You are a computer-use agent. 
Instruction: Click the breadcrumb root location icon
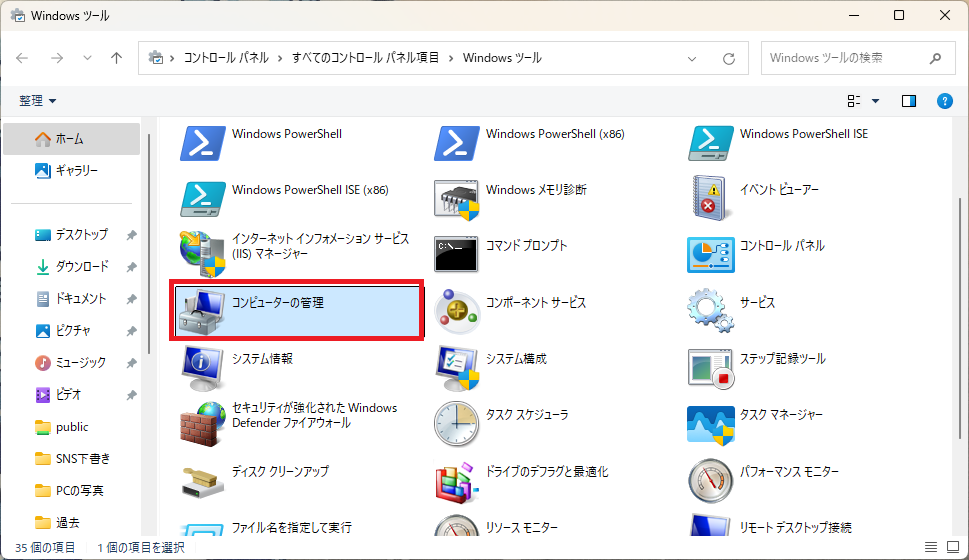pyautogui.click(x=156, y=58)
